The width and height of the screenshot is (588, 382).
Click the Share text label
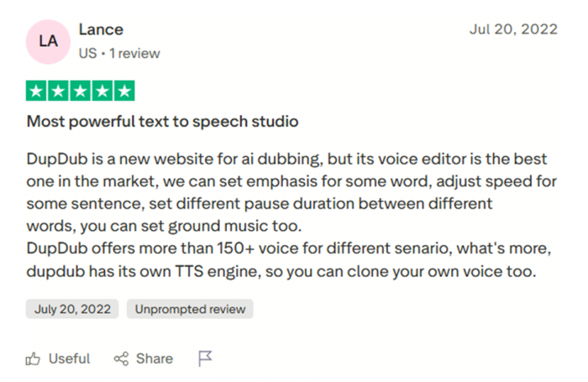tap(154, 358)
